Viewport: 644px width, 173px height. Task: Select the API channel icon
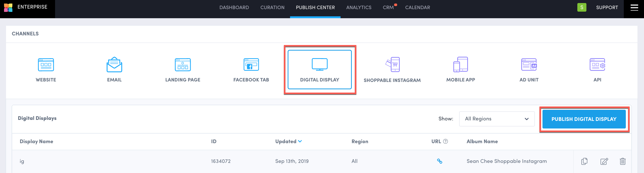coord(597,65)
